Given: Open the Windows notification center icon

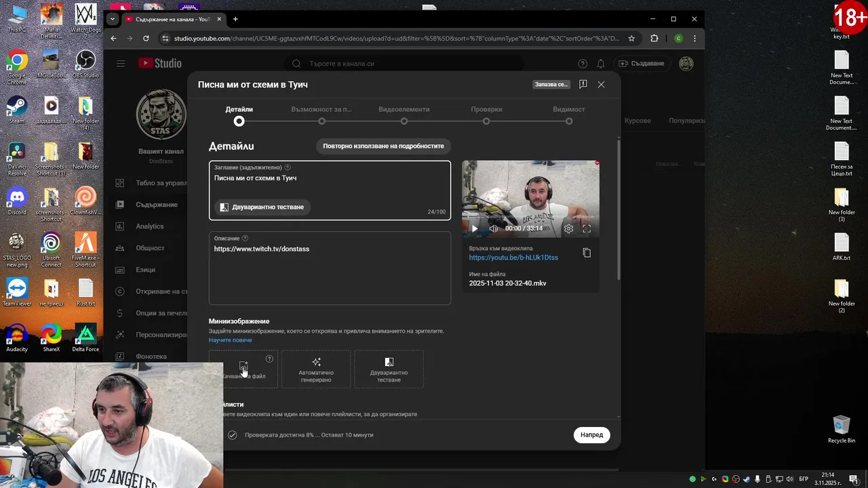Looking at the screenshot, I should tap(854, 479).
